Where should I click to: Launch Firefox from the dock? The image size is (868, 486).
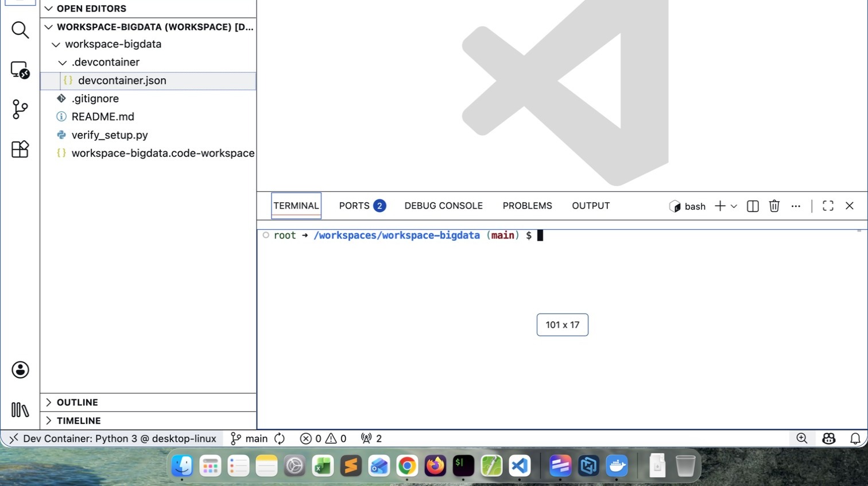(x=435, y=466)
